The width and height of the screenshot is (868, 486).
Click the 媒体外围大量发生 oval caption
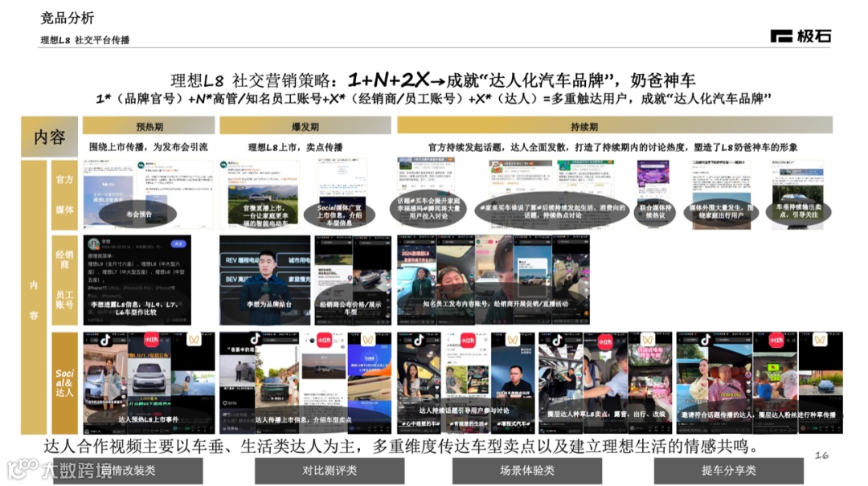(x=721, y=211)
